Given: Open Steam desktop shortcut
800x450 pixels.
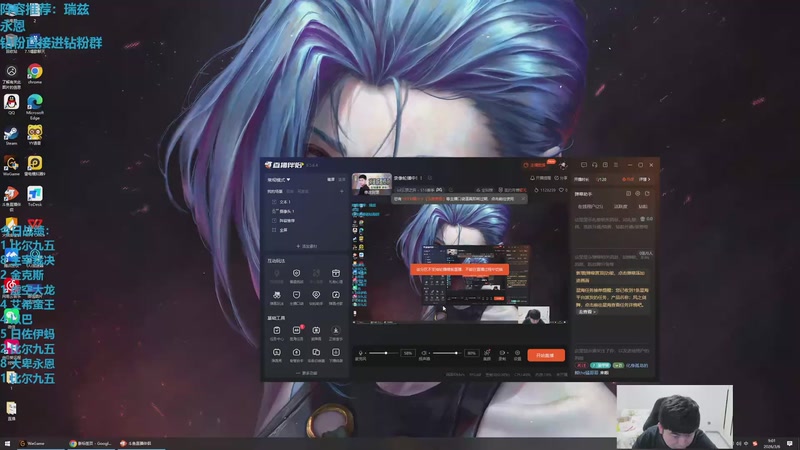Looking at the screenshot, I should tap(11, 136).
